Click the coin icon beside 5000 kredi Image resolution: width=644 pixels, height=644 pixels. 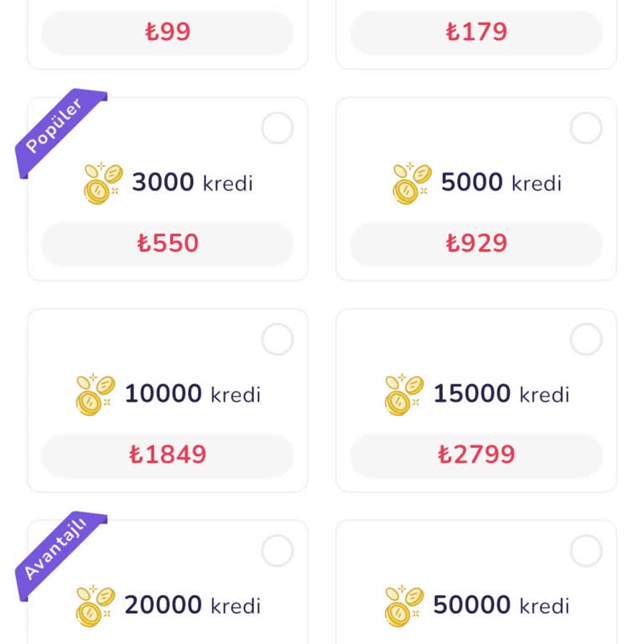412,184
